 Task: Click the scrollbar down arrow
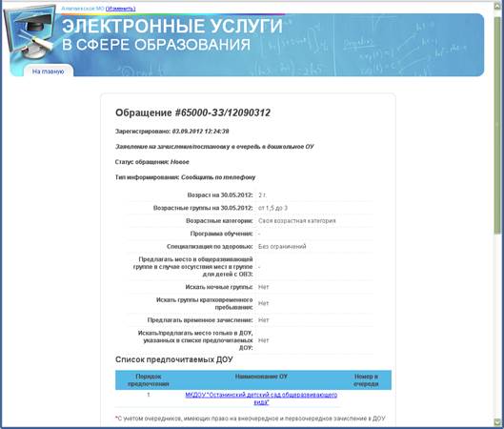(497, 422)
